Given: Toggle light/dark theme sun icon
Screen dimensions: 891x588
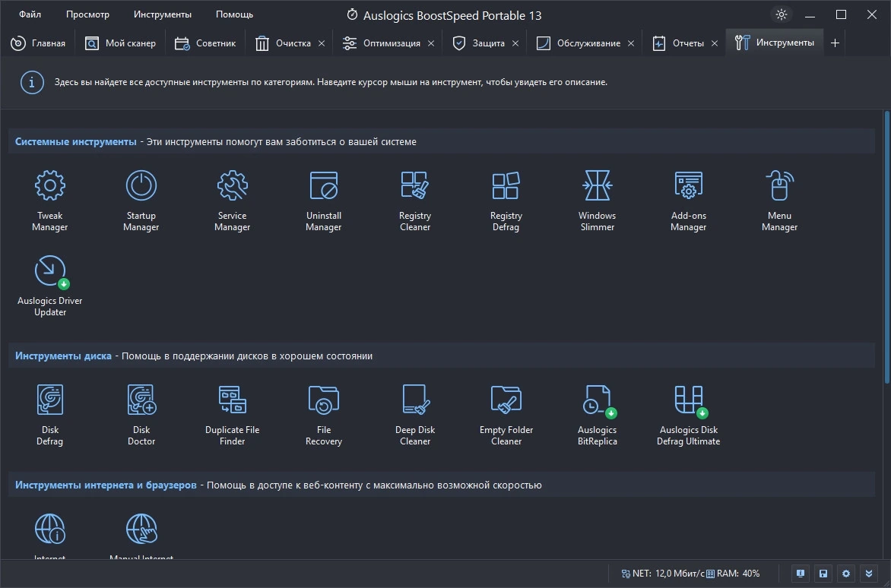Looking at the screenshot, I should [782, 14].
